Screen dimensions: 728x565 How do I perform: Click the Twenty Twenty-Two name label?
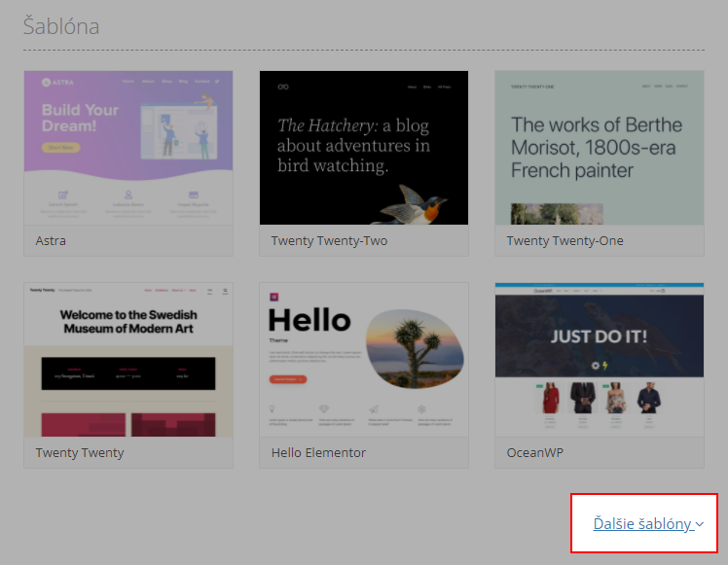[329, 241]
